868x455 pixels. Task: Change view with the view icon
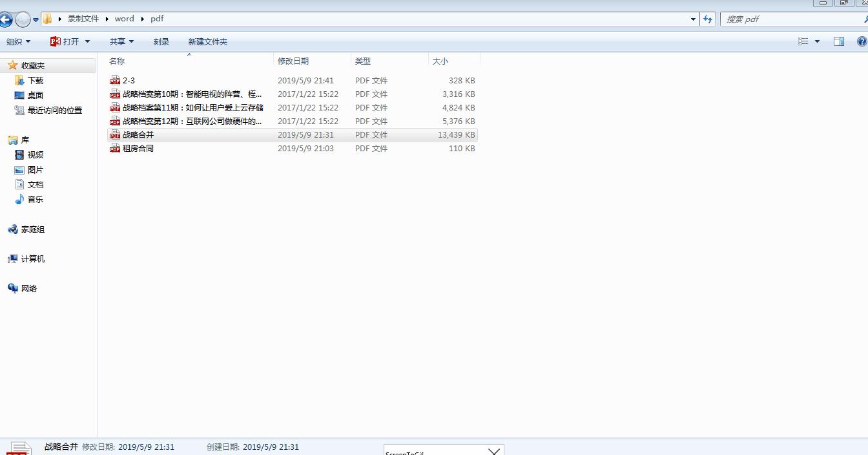pos(803,41)
